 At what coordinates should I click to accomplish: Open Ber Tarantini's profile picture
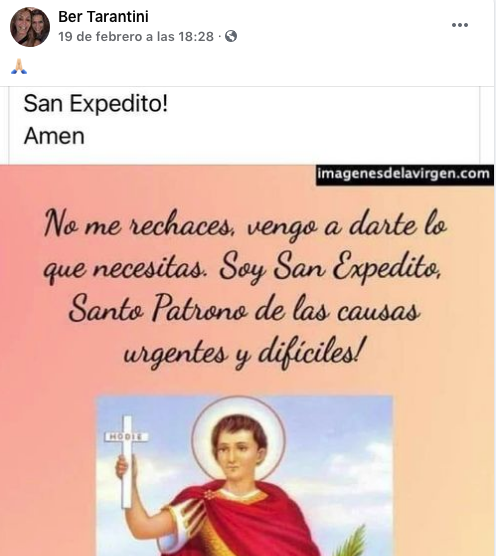30,27
